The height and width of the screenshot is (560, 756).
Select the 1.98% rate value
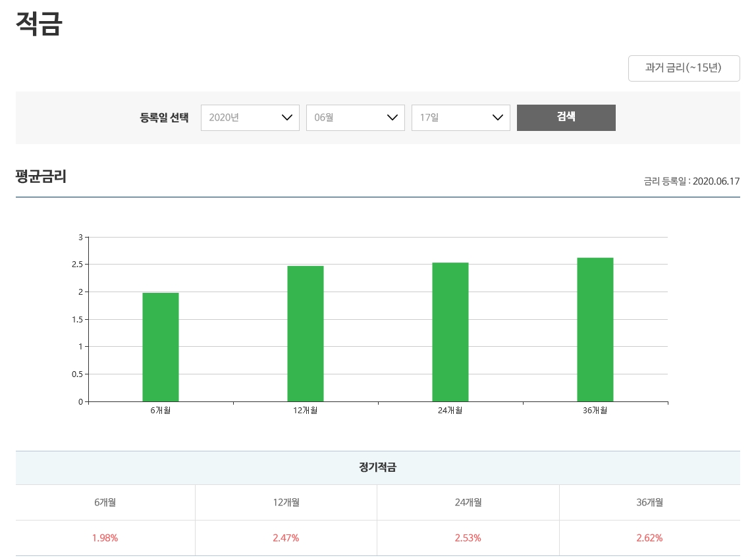pos(105,538)
